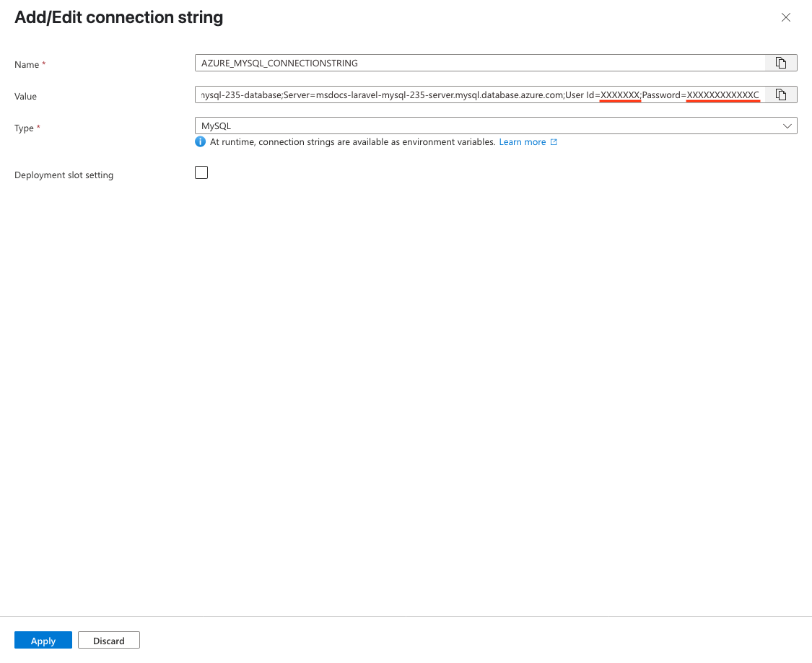812x663 pixels.
Task: Select the Name field containing AZURE_MYSQL_CONNECTIONSTRING
Action: (x=476, y=63)
